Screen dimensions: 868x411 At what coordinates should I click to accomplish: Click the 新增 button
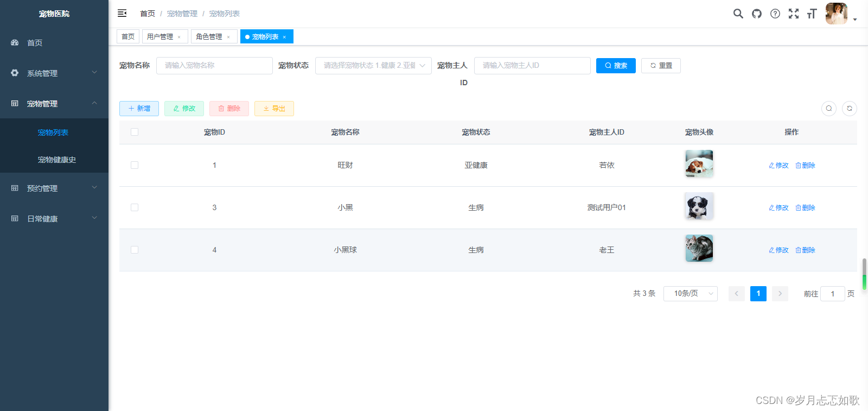click(x=139, y=109)
